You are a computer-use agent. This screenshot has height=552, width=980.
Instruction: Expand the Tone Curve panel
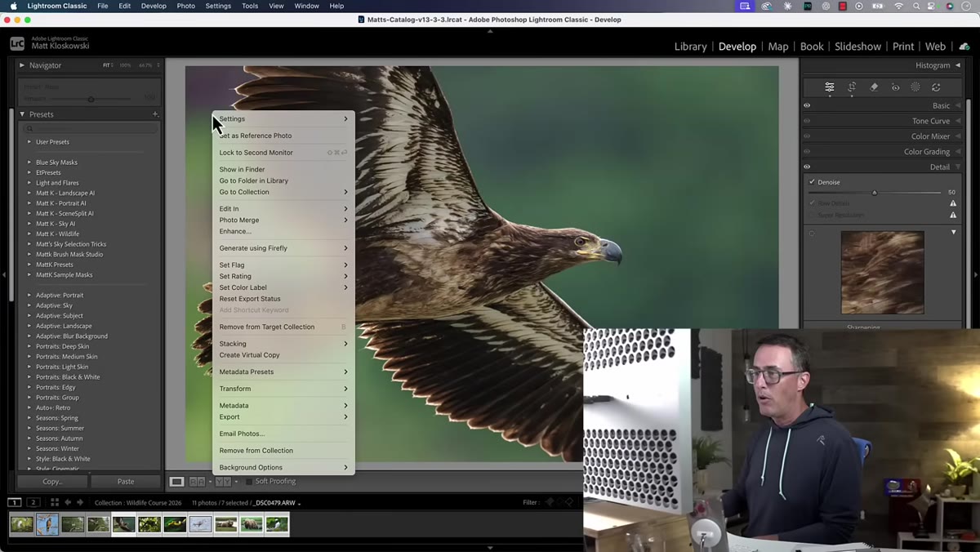click(x=958, y=121)
